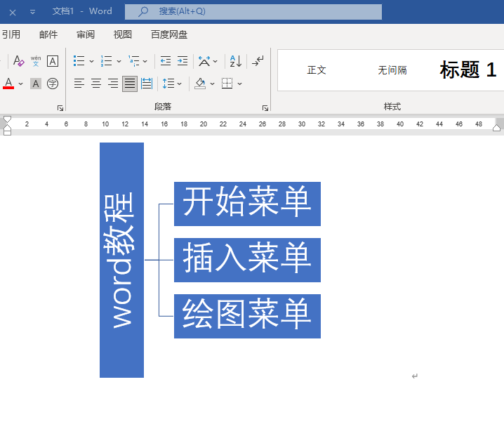Click the search box 搜索(Alt+Q)
Screen dimensions: 504x422
[x=253, y=12]
